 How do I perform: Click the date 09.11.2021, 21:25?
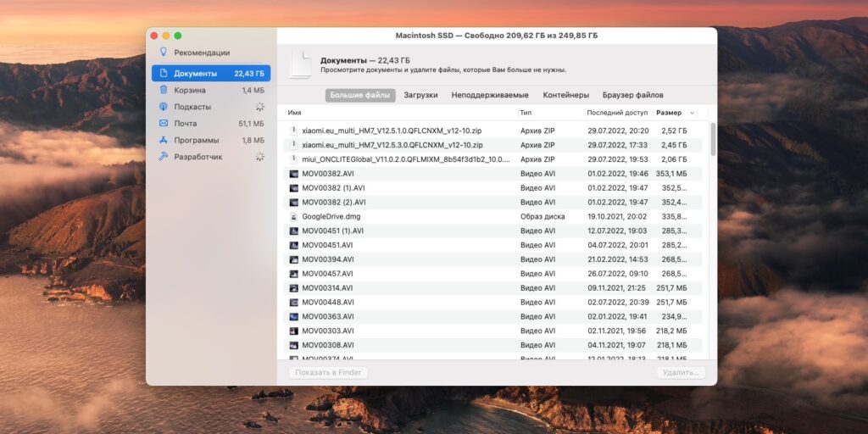(618, 288)
